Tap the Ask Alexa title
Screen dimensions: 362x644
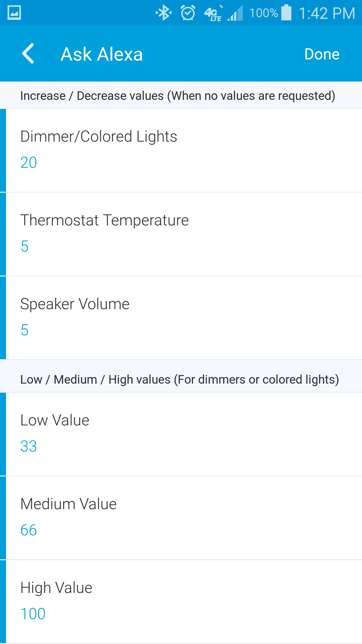point(102,54)
